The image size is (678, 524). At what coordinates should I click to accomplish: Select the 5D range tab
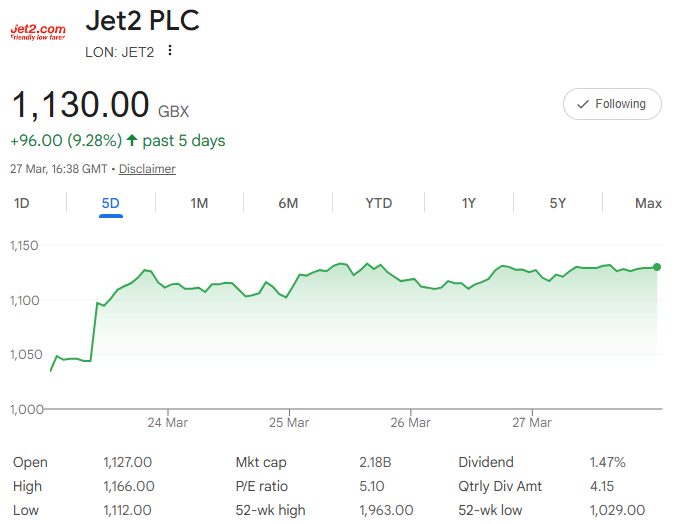click(x=111, y=203)
